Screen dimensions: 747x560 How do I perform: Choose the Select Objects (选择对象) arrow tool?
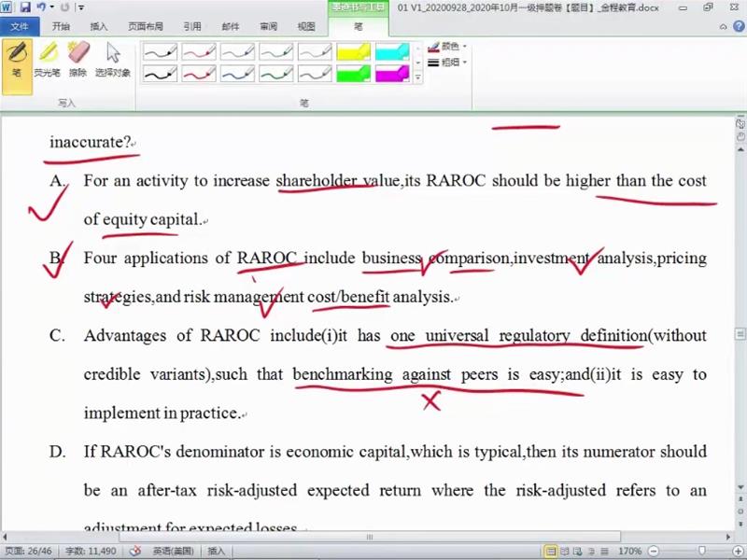point(113,61)
